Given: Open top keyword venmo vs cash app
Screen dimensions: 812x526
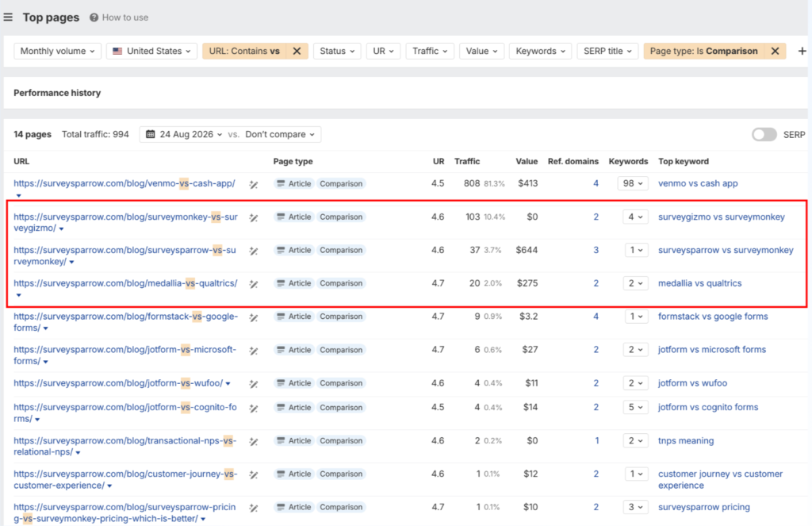Looking at the screenshot, I should click(698, 183).
